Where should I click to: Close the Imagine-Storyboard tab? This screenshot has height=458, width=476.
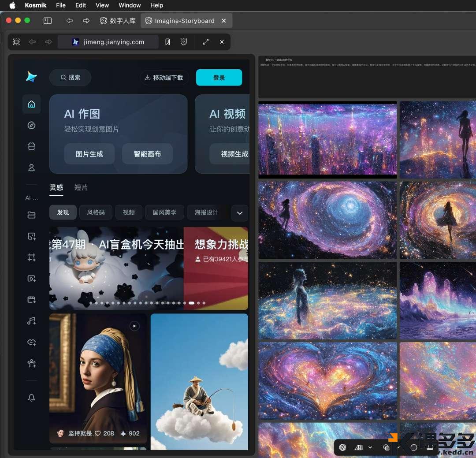coord(224,21)
